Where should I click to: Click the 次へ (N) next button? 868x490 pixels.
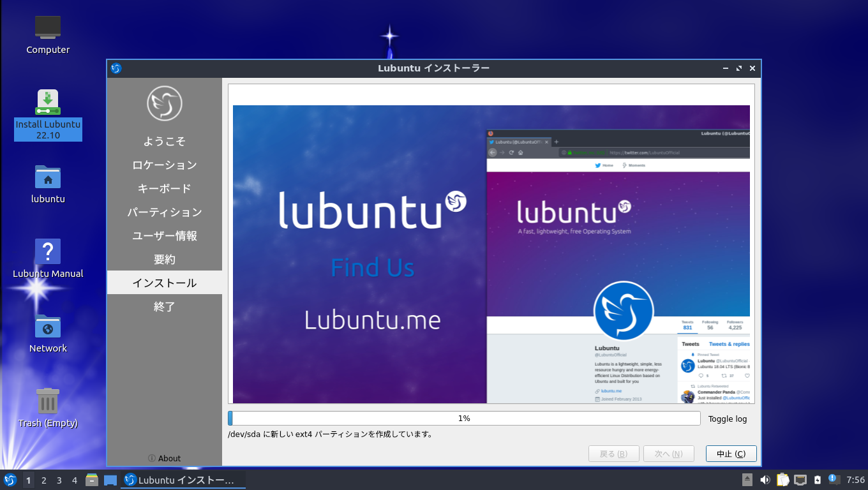click(x=669, y=454)
